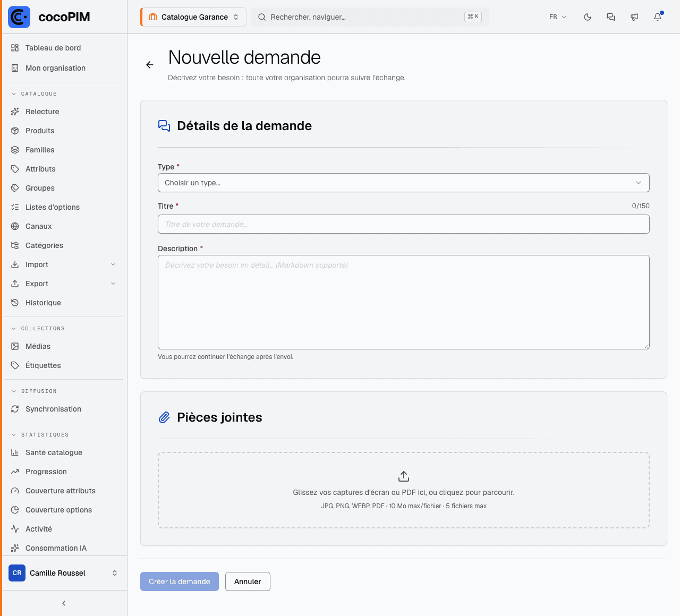The image size is (680, 616).
Task: Navigate to Listes d'options
Action: point(64,207)
